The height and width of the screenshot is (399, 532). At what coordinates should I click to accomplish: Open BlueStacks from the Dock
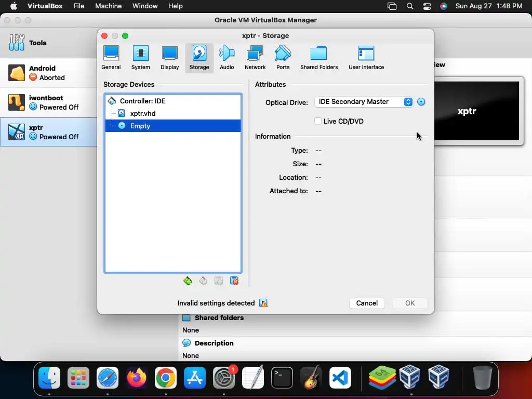[x=382, y=378]
